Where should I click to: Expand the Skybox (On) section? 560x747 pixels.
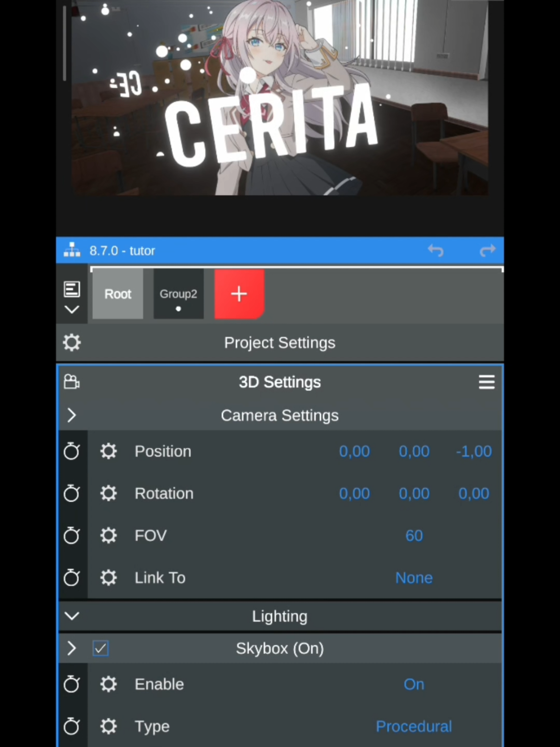click(x=72, y=648)
